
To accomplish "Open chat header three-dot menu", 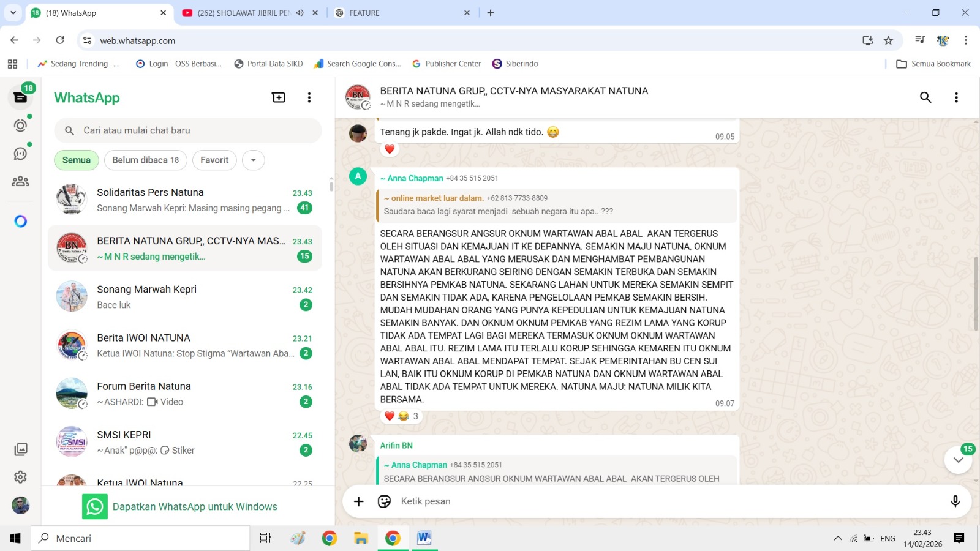I will tap(956, 97).
